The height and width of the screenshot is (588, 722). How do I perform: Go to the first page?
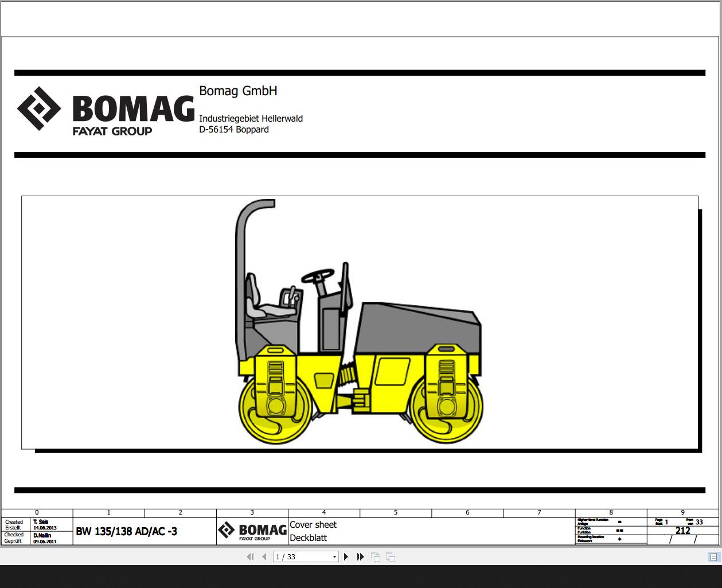tap(250, 556)
